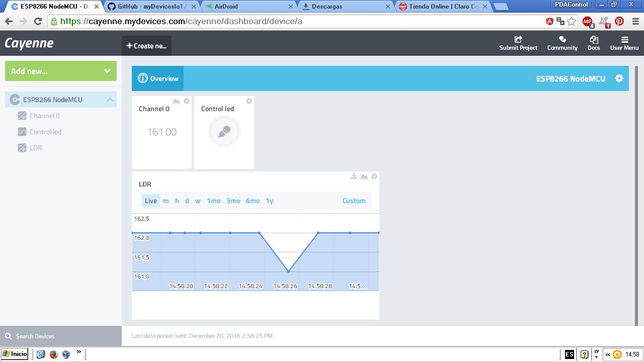Click the ES language indicator
Screen dimensions: 644x362
[x=569, y=354]
